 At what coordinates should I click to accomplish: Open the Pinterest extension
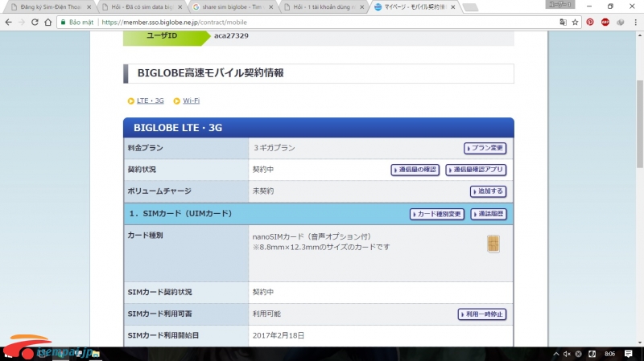[590, 23]
